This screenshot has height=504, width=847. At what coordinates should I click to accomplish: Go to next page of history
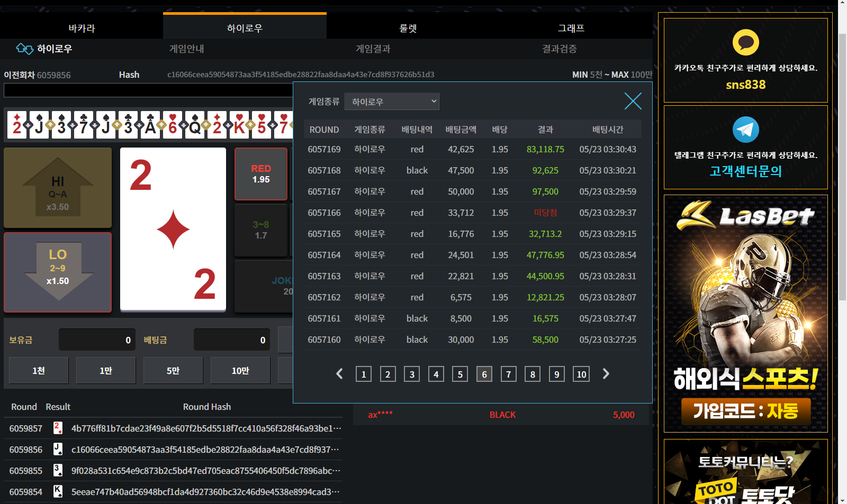tap(606, 374)
